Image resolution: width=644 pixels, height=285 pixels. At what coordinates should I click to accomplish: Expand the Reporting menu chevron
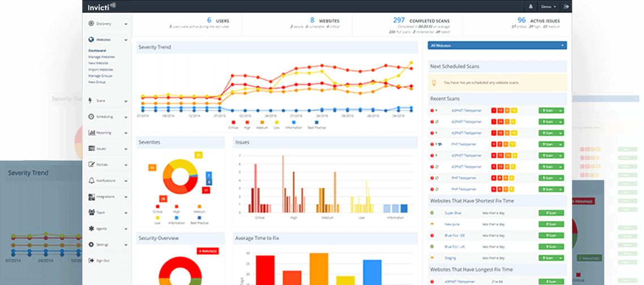125,133
